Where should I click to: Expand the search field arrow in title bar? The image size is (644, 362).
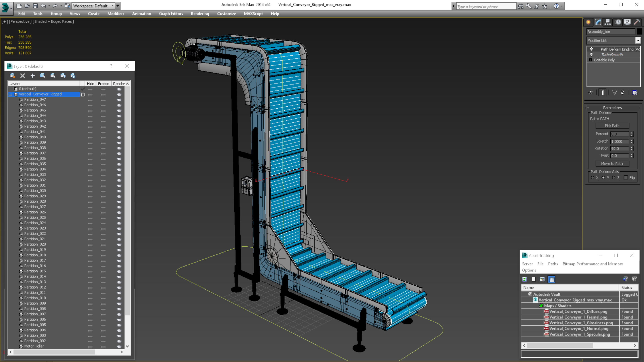[454, 6]
